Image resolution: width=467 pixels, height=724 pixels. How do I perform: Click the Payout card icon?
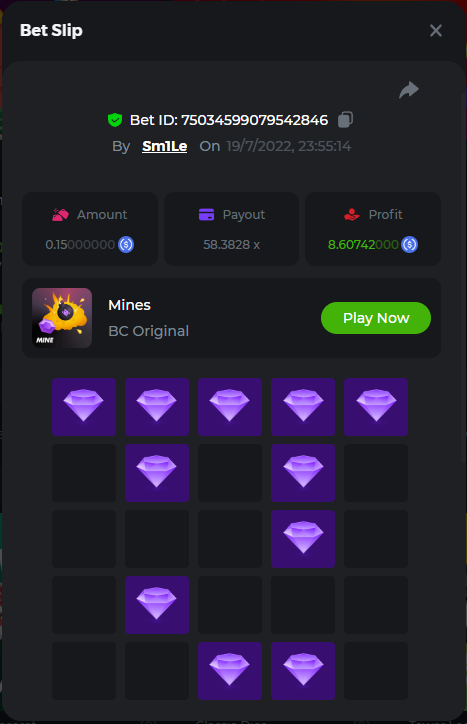206,215
